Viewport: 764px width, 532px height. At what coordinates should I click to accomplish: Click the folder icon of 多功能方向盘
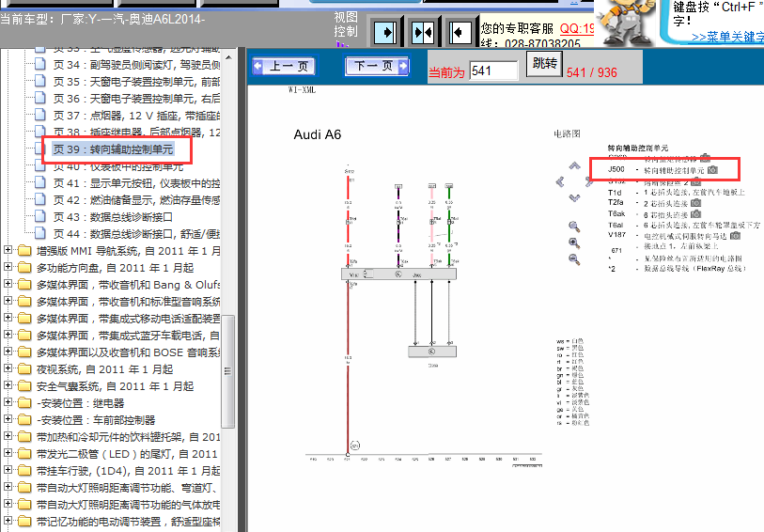click(24, 268)
